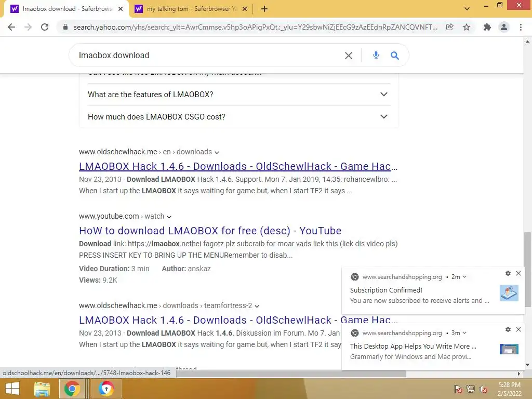Open network status tray icon
The height and width of the screenshot is (399, 532).
pos(471,389)
